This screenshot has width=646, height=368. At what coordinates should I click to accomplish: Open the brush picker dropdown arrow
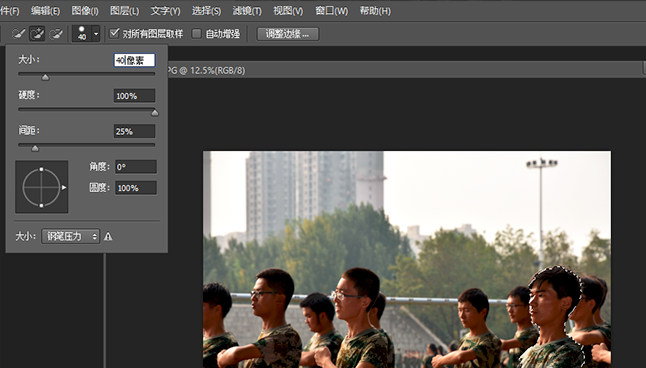(96, 33)
